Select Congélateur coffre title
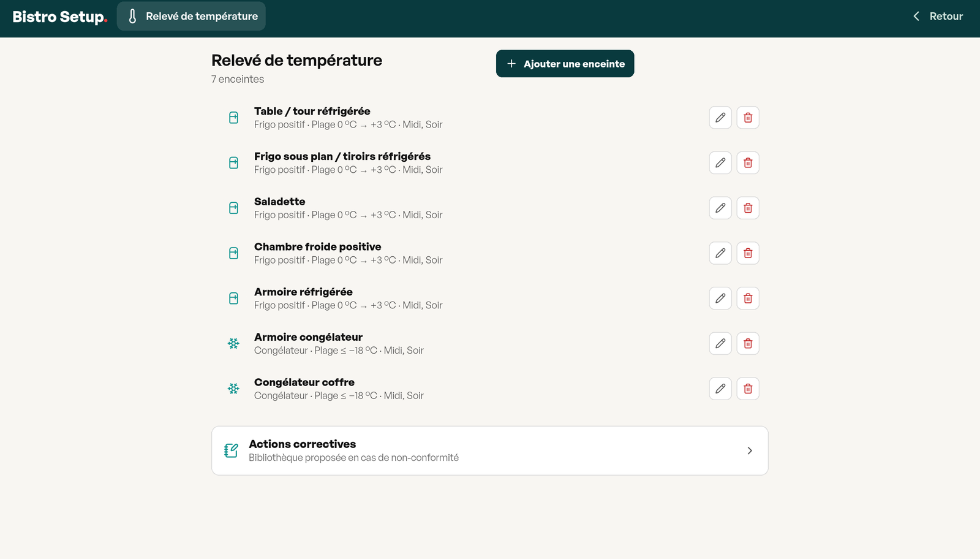 (x=304, y=382)
